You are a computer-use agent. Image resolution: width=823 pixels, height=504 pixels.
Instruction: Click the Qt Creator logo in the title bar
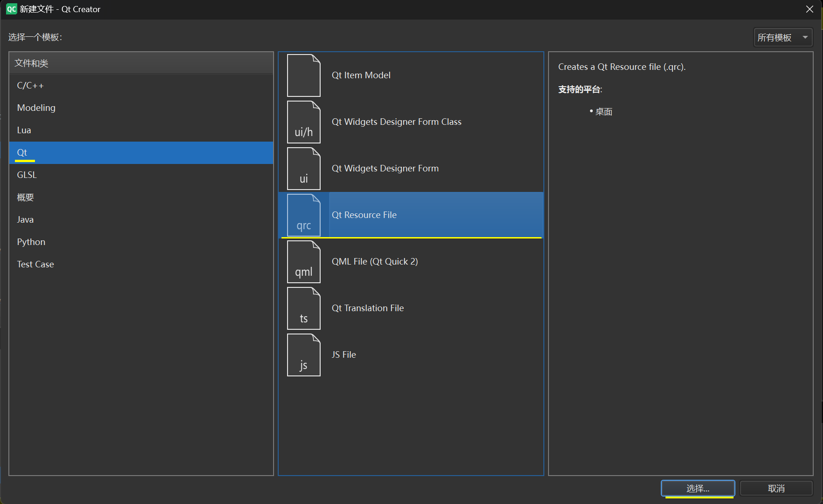[11, 9]
